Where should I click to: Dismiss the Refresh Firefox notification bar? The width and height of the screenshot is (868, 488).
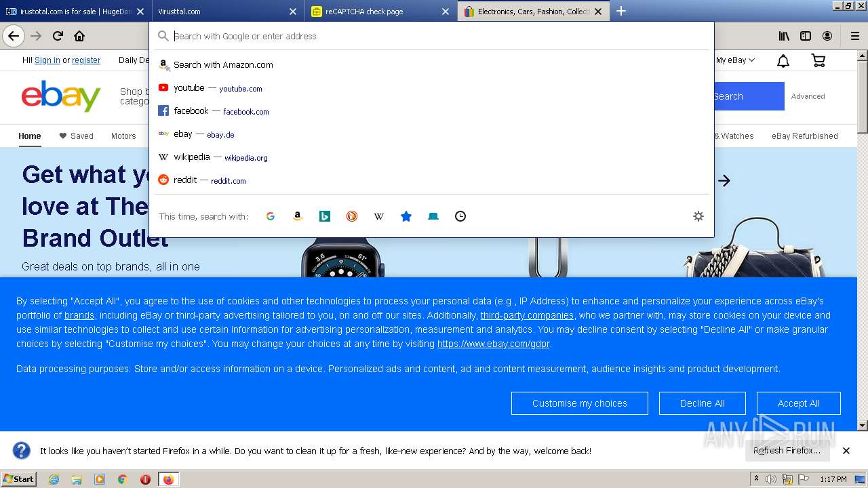pyautogui.click(x=846, y=451)
